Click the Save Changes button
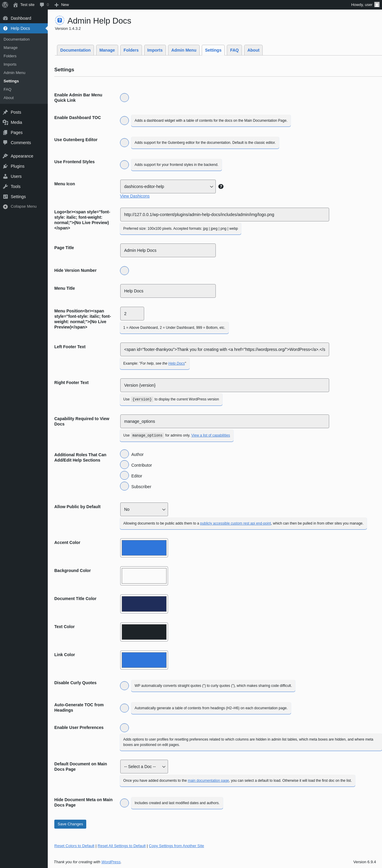 (70, 824)
